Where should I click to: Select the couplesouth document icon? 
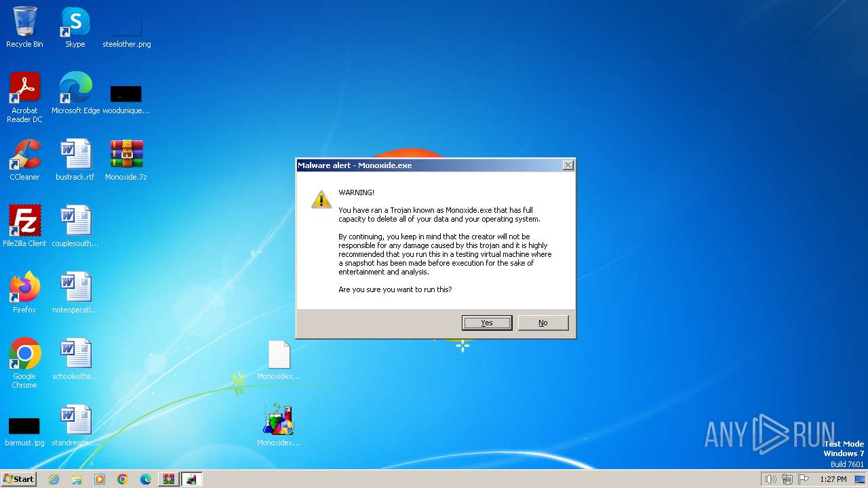pyautogui.click(x=75, y=226)
